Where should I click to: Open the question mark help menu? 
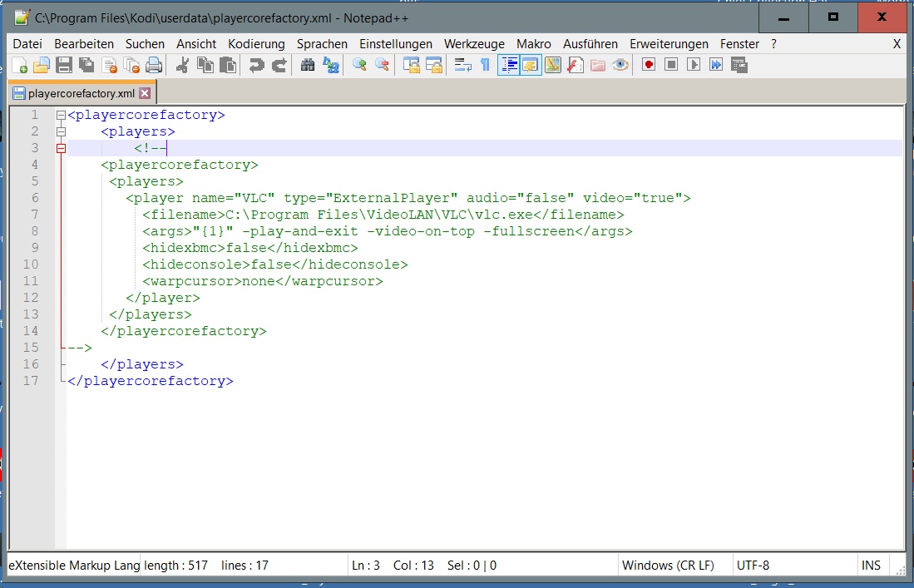pyautogui.click(x=773, y=44)
